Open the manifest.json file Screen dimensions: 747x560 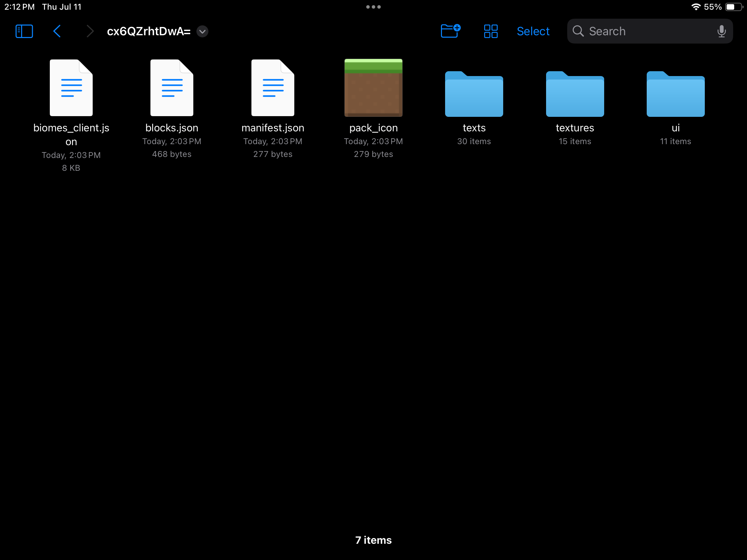coord(273,88)
